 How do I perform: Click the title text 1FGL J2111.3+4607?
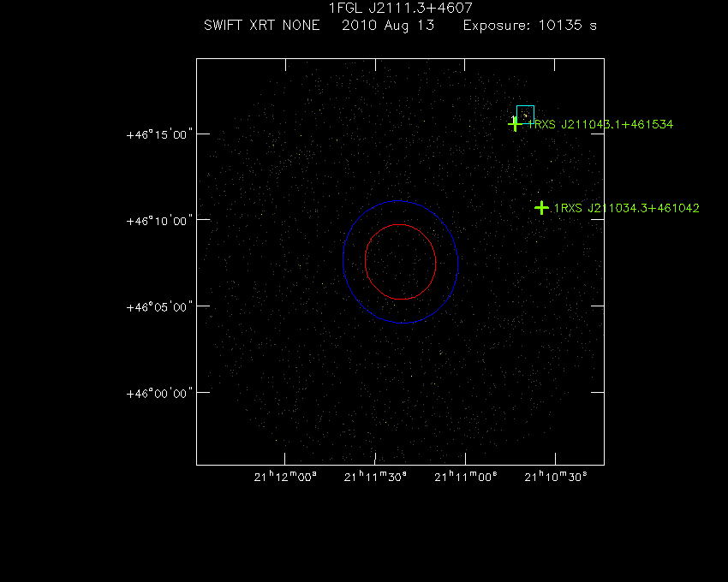coord(401,8)
